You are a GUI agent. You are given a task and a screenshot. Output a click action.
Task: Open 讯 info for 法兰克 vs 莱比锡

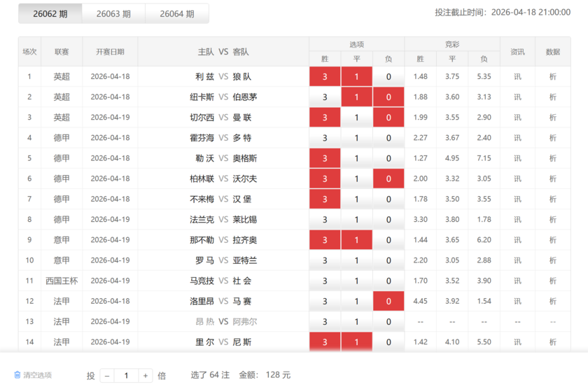pyautogui.click(x=517, y=220)
